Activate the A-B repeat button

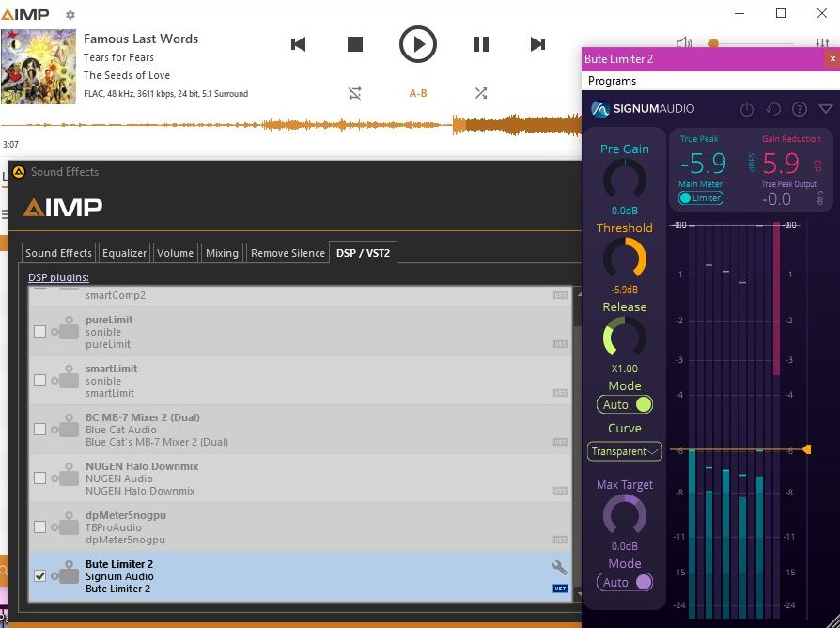[x=418, y=93]
